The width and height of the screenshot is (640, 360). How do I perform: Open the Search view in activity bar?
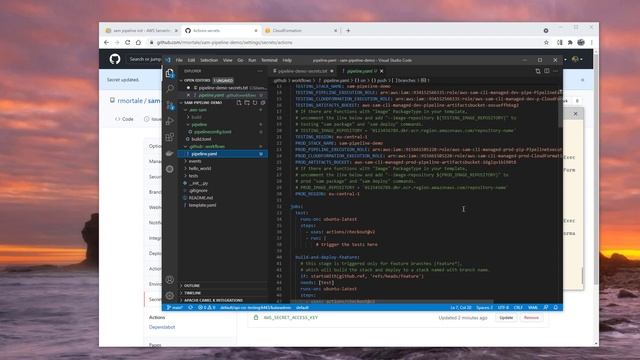click(170, 89)
